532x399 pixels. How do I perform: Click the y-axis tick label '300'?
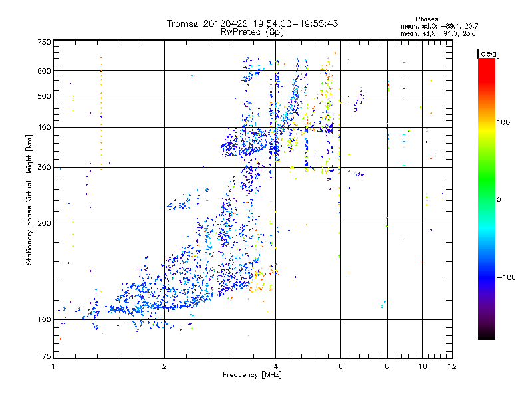(x=44, y=168)
